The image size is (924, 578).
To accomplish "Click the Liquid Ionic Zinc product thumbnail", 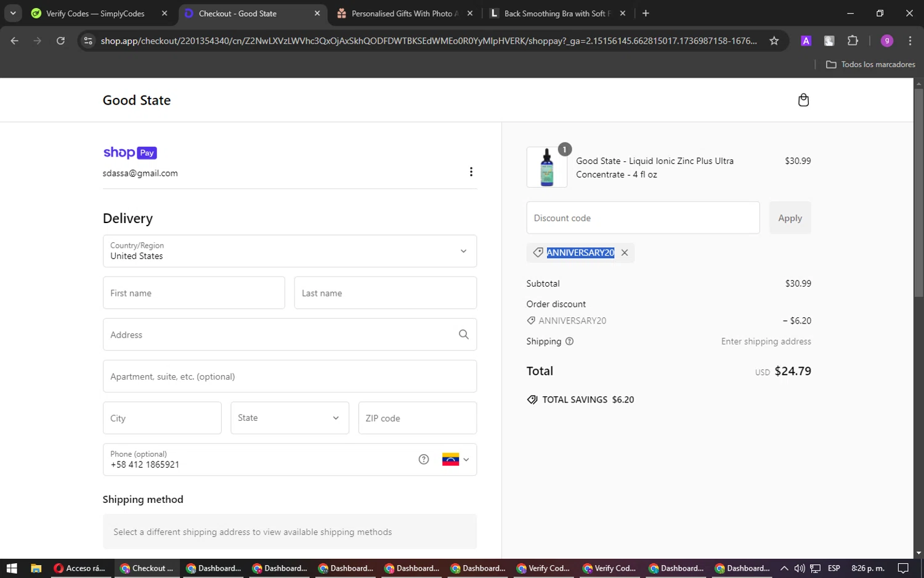I will tap(547, 167).
